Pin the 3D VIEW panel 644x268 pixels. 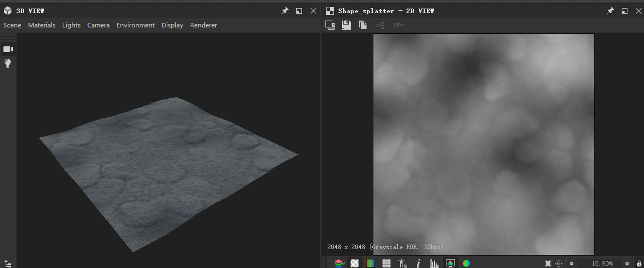coord(285,11)
